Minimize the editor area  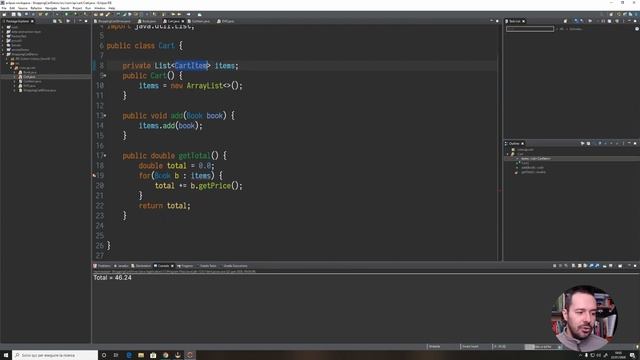(x=491, y=21)
